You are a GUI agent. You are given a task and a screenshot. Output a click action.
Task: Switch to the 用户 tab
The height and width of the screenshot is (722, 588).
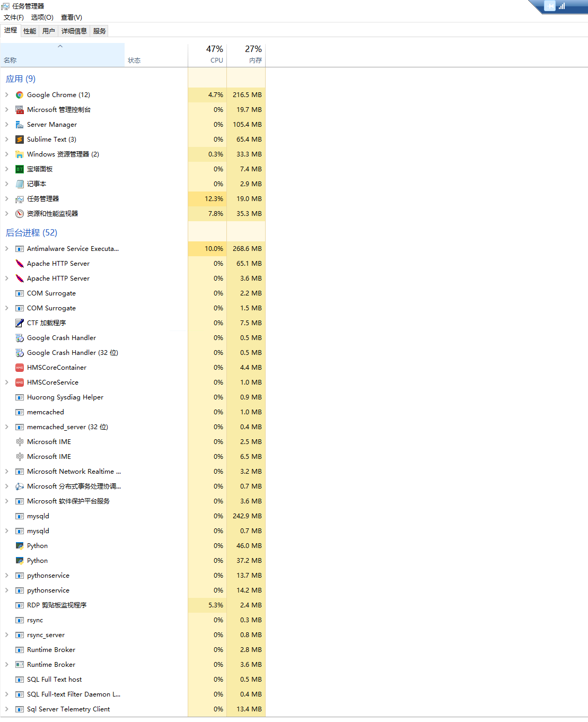pyautogui.click(x=49, y=31)
